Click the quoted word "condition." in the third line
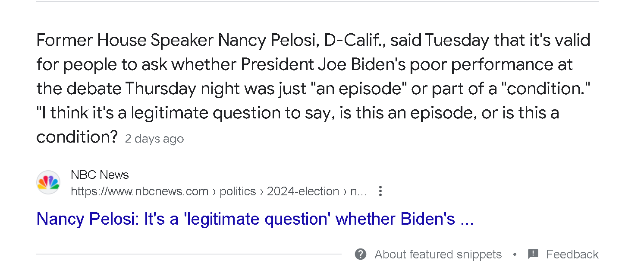This screenshot has height=280, width=644. [x=545, y=89]
